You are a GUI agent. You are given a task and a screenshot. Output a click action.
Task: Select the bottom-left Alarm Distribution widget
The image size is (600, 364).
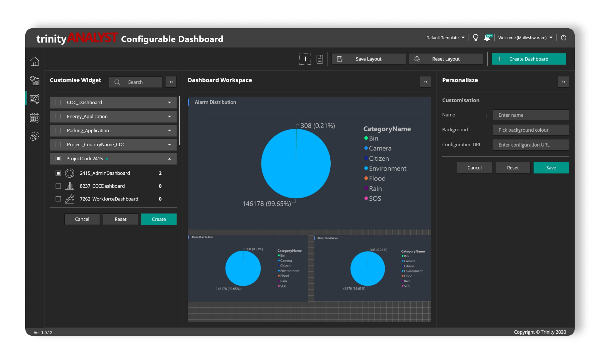coord(248,268)
